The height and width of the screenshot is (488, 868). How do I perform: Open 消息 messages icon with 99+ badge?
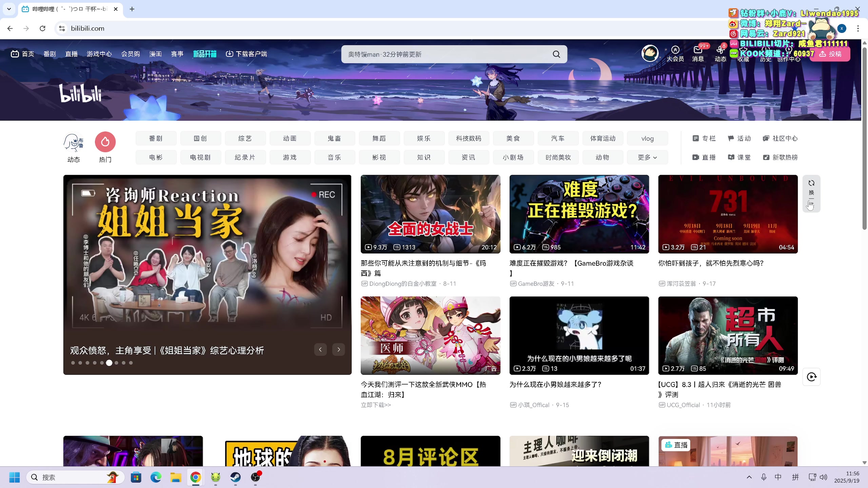point(698,54)
